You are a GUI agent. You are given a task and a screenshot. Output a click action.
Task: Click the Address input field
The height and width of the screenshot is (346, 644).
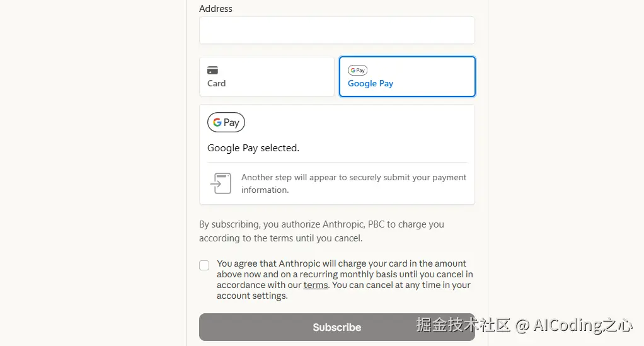point(336,30)
